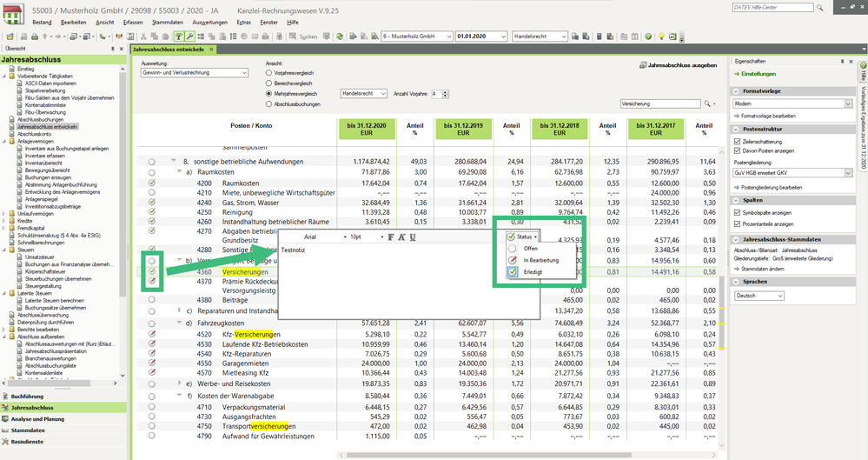Open the Stammdaten menu

168,22
